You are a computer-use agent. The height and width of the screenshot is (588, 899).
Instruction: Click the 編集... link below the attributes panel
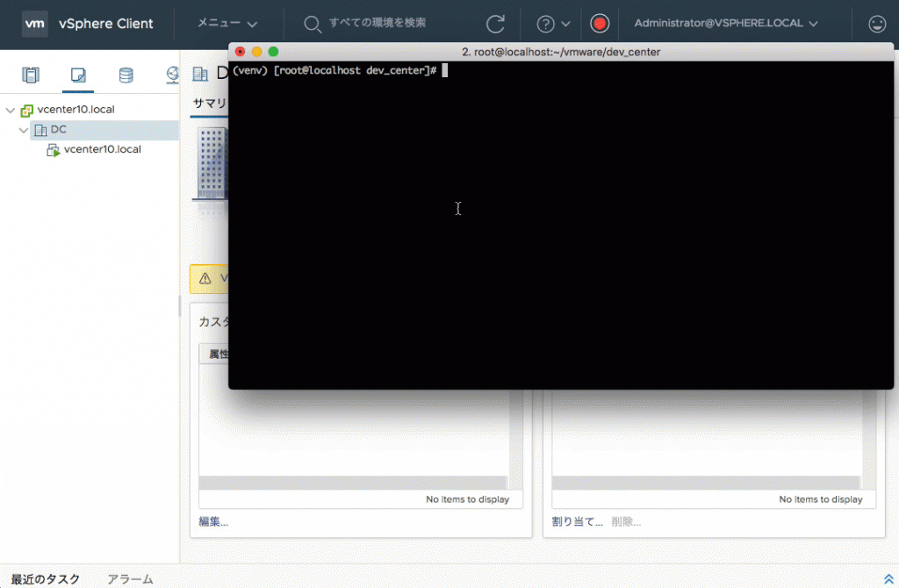click(212, 521)
